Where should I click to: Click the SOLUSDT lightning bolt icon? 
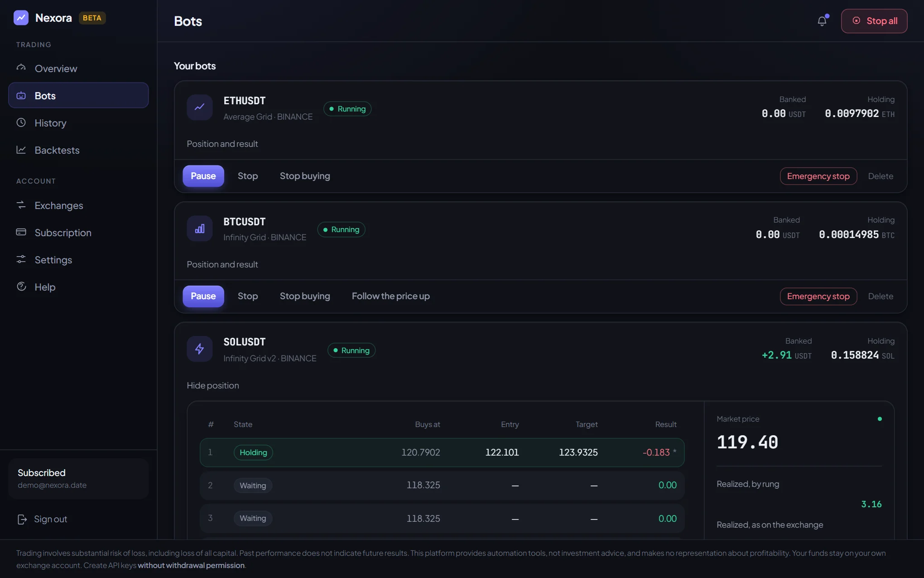pyautogui.click(x=200, y=349)
